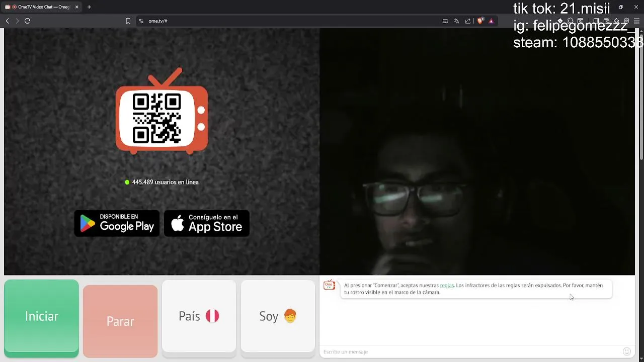Open the translate page icon
Image resolution: width=644 pixels, height=362 pixels.
coord(456,21)
